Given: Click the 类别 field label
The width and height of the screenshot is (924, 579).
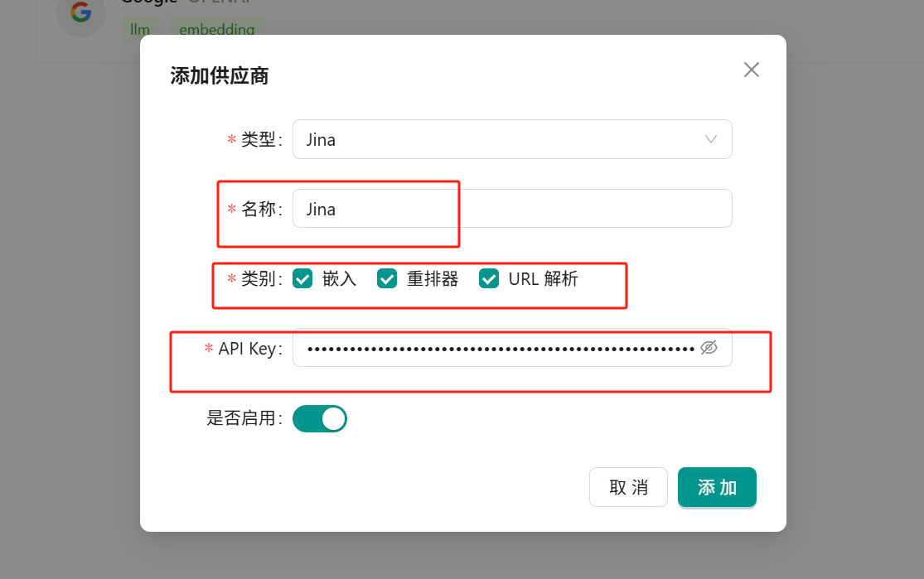Looking at the screenshot, I should tap(259, 279).
